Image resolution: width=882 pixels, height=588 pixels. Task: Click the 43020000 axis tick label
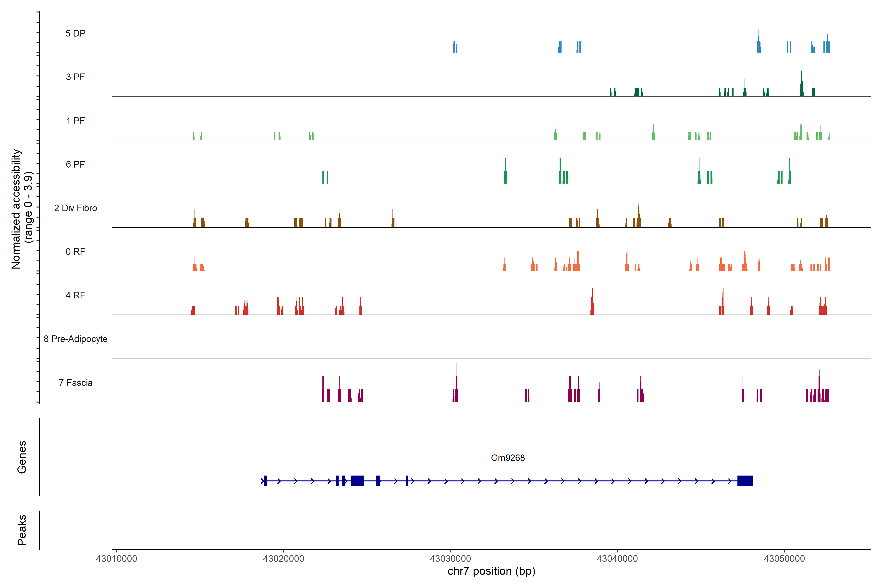tap(283, 558)
